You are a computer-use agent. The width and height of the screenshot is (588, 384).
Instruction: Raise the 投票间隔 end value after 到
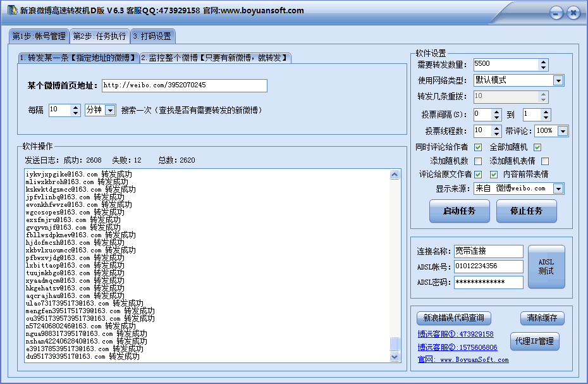point(546,111)
